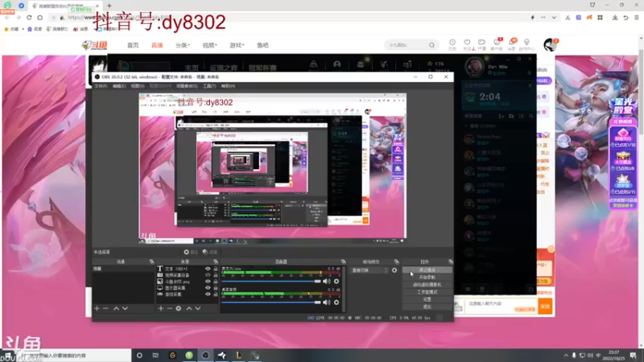Go to Douyu 首页 home tab

click(133, 45)
